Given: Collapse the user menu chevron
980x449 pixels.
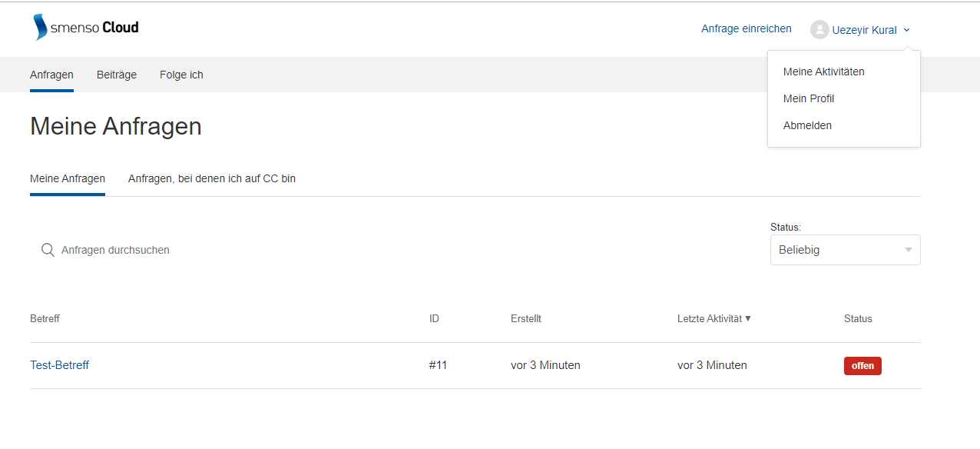Looking at the screenshot, I should tap(906, 30).
